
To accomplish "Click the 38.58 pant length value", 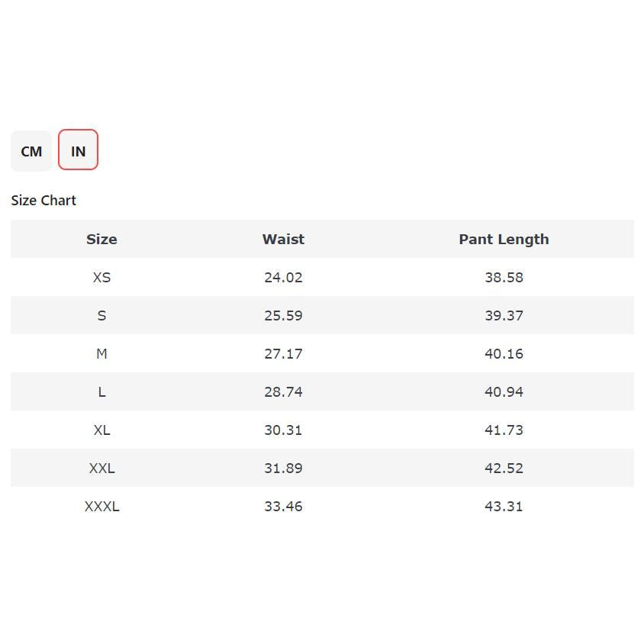I will click(504, 278).
